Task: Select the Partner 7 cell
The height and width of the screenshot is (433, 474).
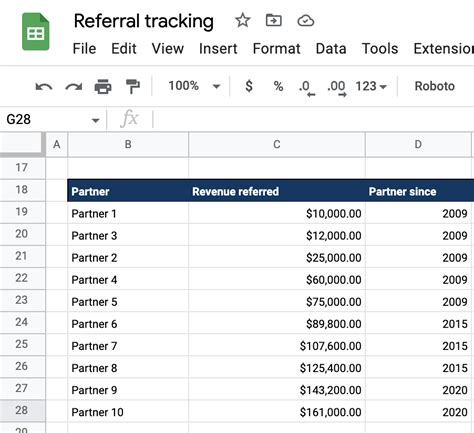Action: [128, 346]
